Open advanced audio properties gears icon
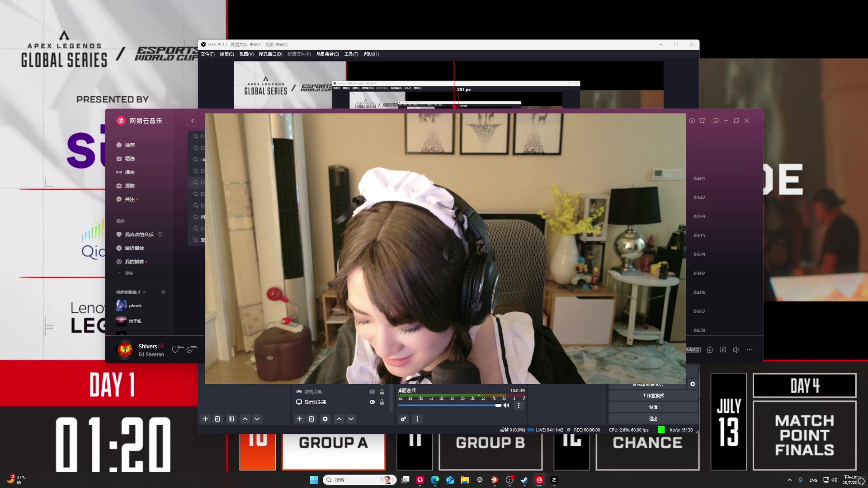The image size is (868, 488). point(404,419)
